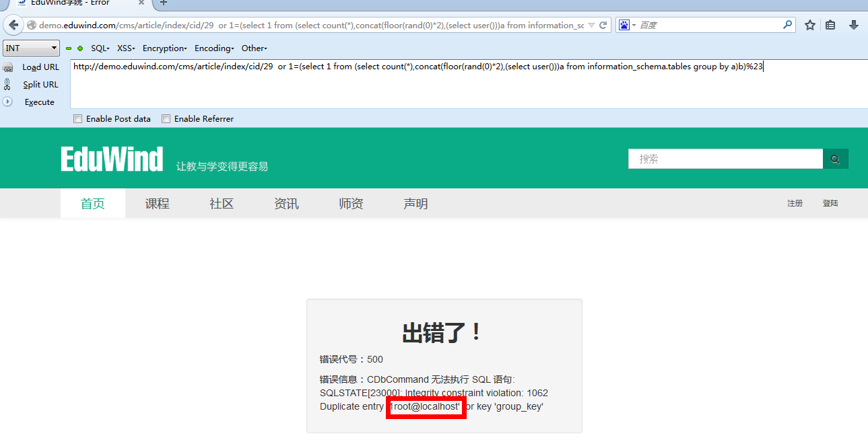Click the SQLSTATE[23000] error message line
This screenshot has width=868, height=448.
[x=434, y=393]
